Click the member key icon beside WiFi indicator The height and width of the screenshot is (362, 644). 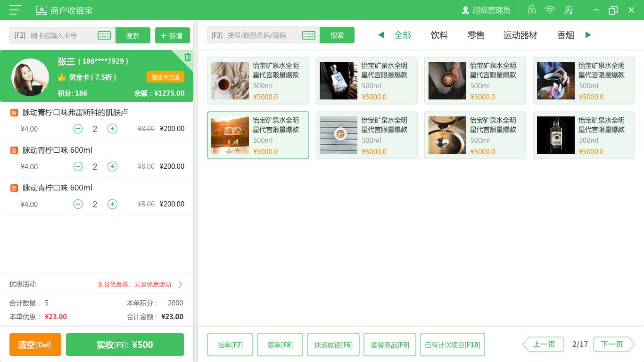coord(569,10)
